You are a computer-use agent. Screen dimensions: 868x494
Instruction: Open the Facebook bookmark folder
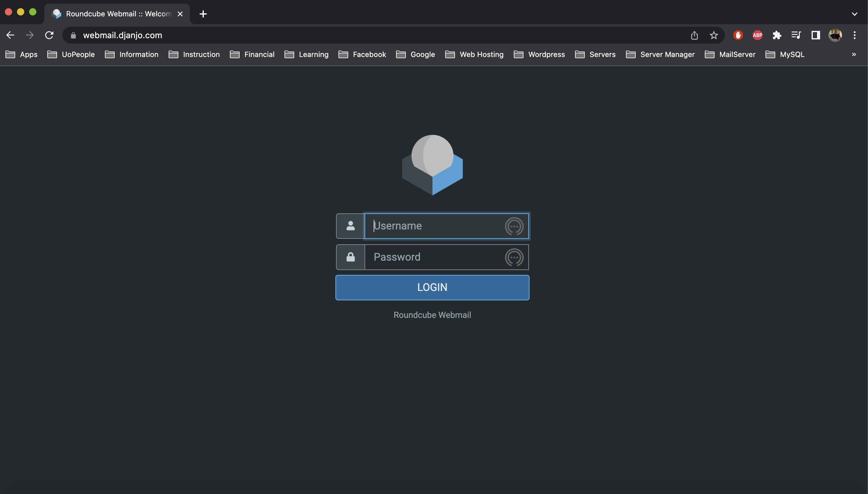pos(362,54)
